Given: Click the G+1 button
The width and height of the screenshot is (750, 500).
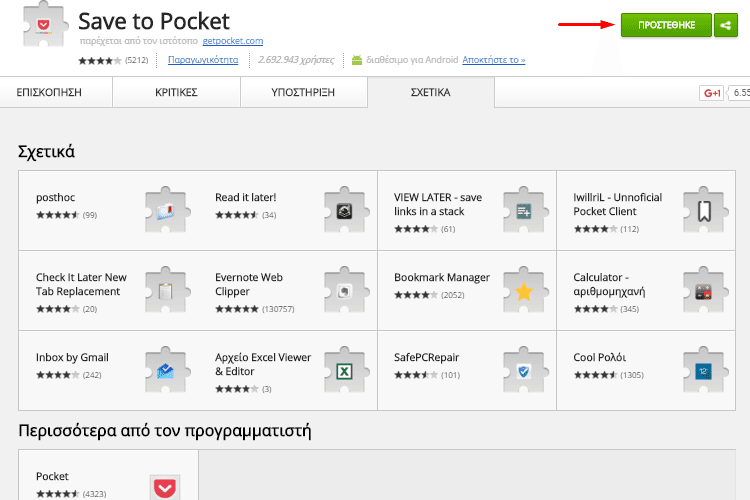Looking at the screenshot, I should tap(711, 93).
